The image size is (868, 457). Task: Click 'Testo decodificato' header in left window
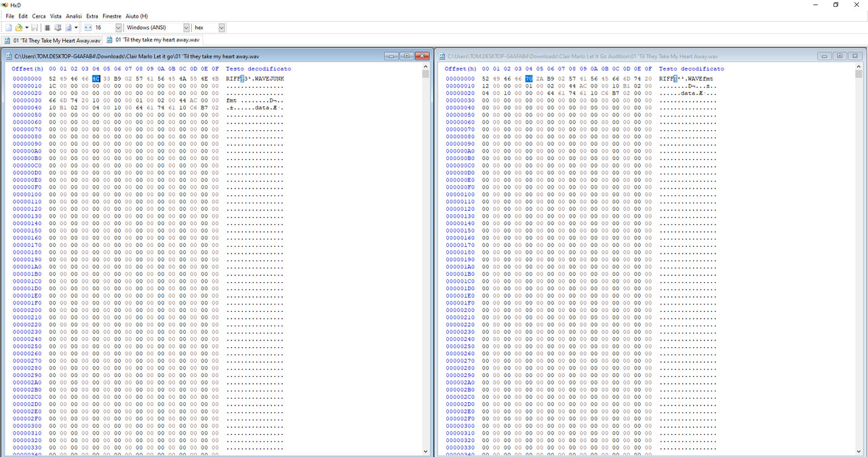258,68
